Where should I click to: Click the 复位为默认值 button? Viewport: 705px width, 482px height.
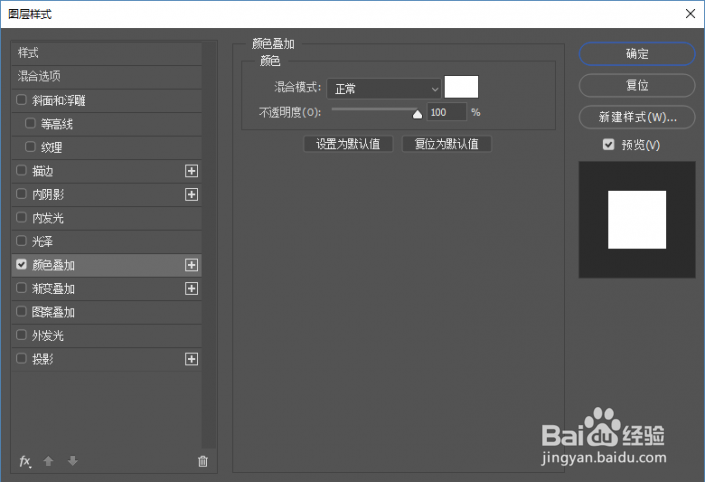coord(446,144)
